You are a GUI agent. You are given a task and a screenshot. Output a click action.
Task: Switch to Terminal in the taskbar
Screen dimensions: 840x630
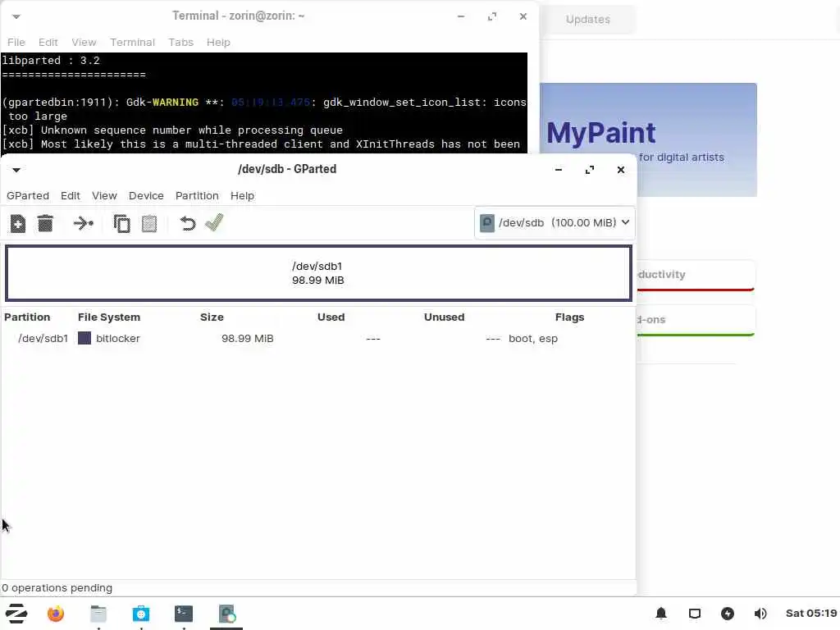(x=184, y=614)
